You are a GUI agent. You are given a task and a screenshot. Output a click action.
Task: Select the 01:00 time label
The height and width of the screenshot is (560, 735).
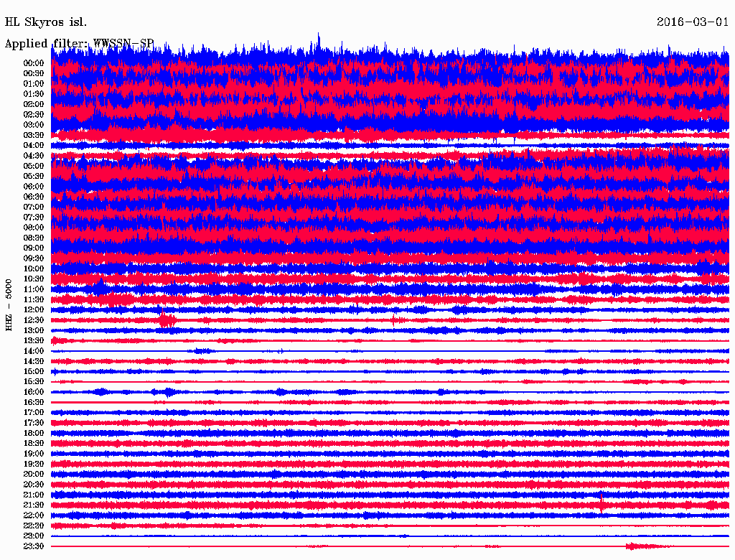click(x=34, y=84)
